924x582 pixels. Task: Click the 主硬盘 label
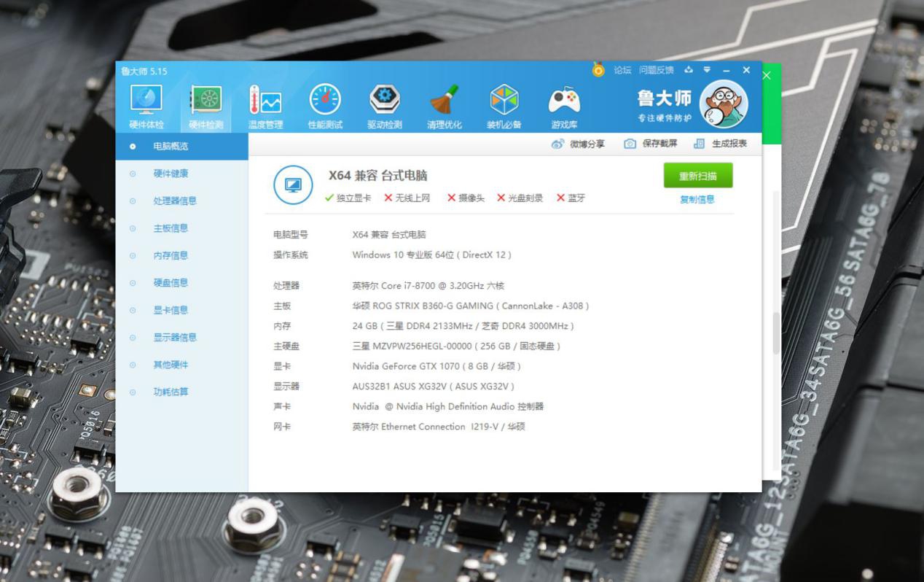(286, 346)
